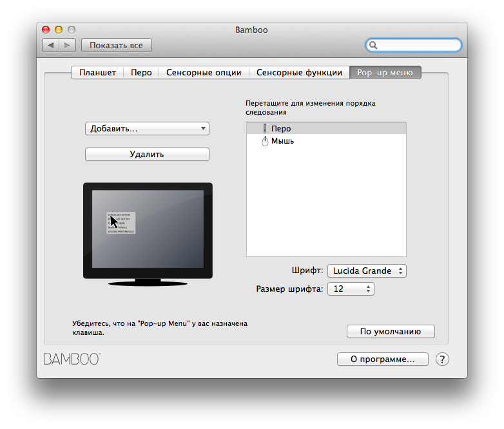Viewport: 504px width, 429px height.
Task: Click the Удалить button
Action: [147, 154]
